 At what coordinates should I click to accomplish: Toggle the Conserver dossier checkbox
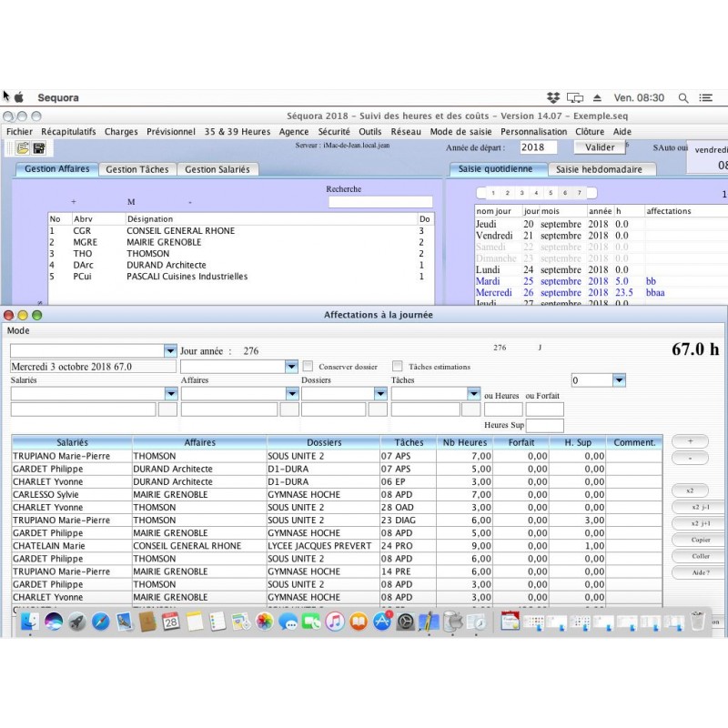(x=308, y=367)
